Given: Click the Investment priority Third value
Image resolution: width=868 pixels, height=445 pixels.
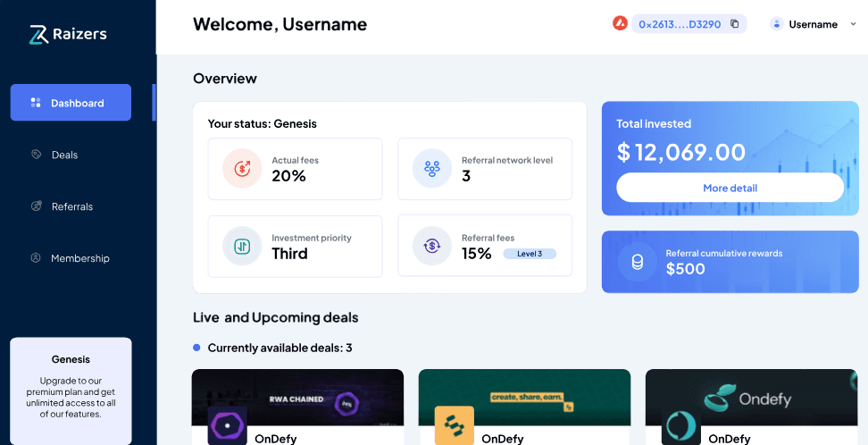Looking at the screenshot, I should (x=289, y=254).
